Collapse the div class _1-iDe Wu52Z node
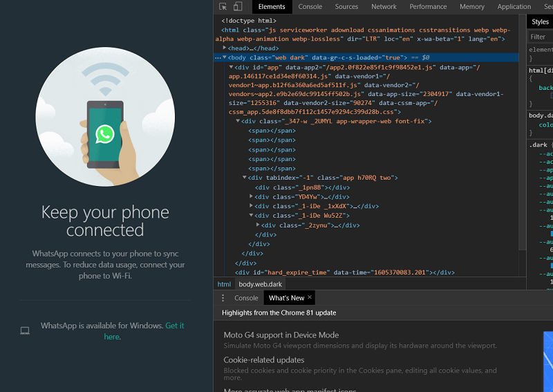This screenshot has width=553, height=392. [251, 215]
